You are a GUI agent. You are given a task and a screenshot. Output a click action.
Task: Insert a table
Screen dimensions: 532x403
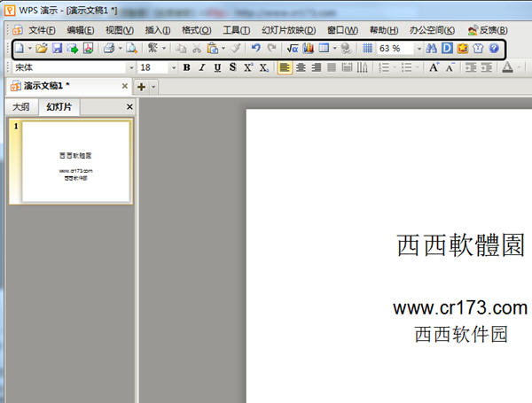(x=324, y=49)
